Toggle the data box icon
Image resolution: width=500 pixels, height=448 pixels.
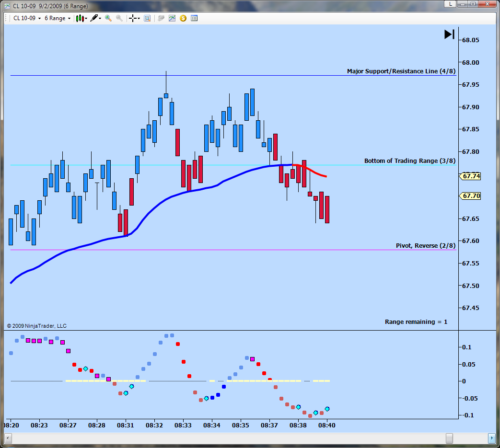[147, 18]
